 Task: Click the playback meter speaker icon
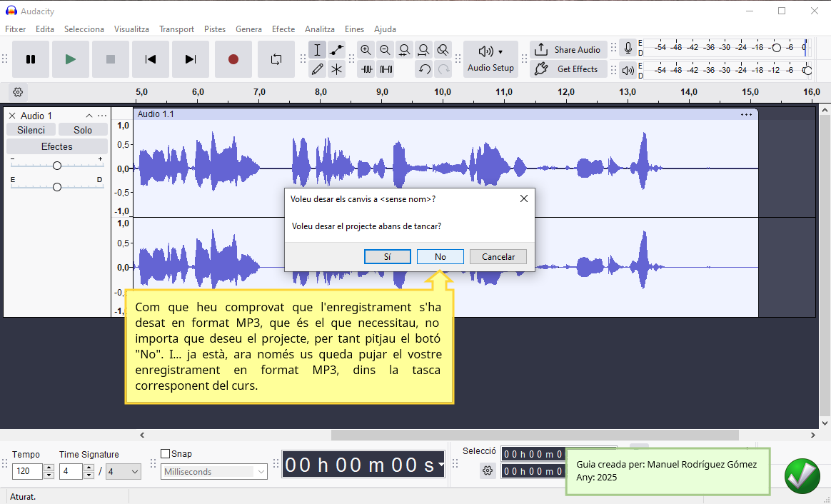(x=628, y=70)
